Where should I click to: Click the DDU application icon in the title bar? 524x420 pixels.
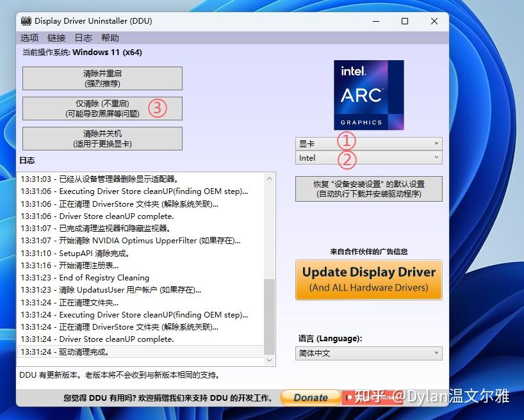[x=25, y=21]
